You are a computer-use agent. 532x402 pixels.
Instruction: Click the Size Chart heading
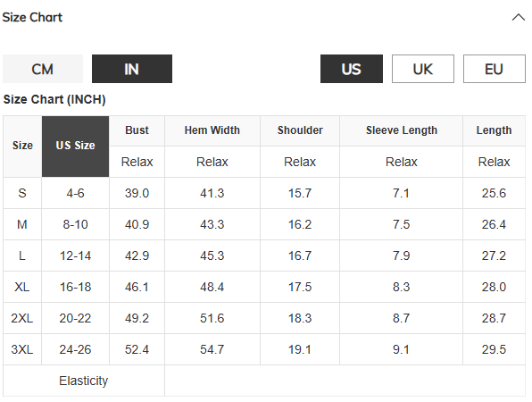pyautogui.click(x=32, y=17)
